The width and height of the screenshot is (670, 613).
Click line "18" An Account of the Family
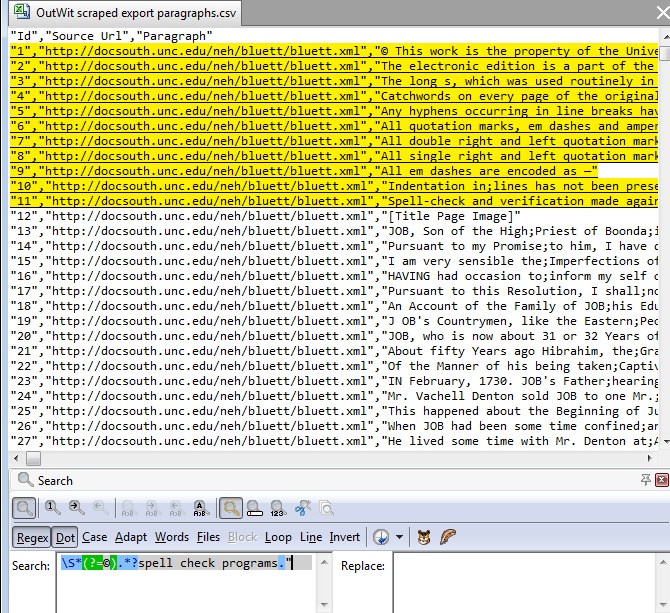tap(334, 306)
